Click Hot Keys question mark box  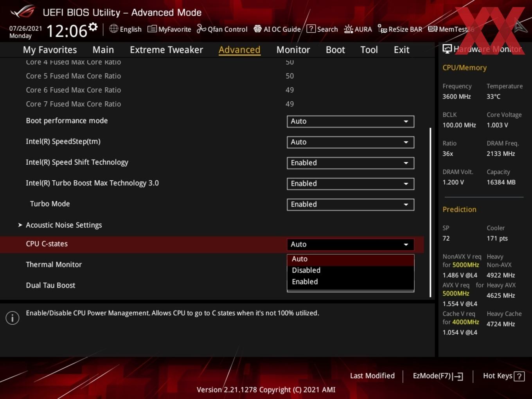click(x=519, y=376)
